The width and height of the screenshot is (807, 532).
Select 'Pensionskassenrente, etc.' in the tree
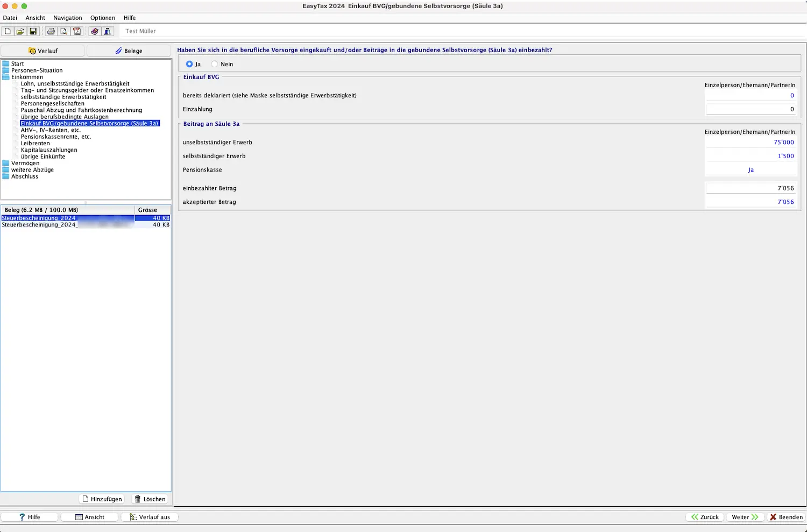[x=56, y=137]
